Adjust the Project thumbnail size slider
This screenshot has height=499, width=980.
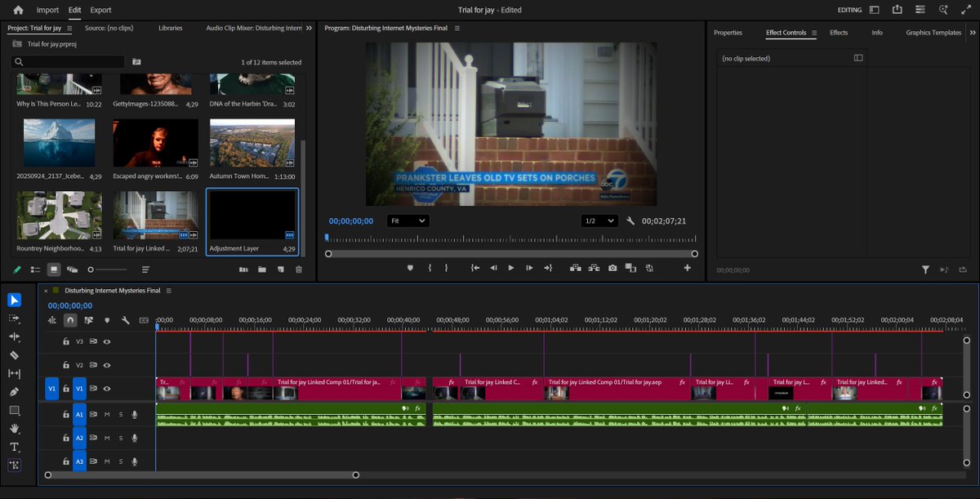[107, 270]
